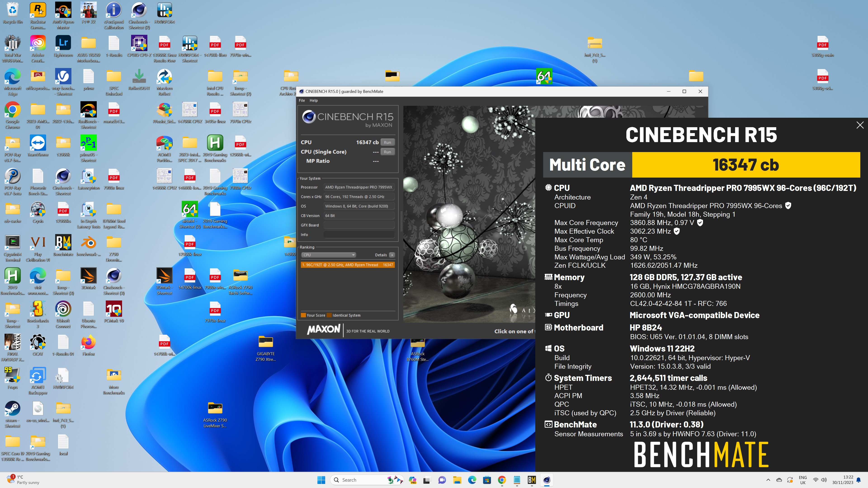Open Adobe Creative Cloud icon
868x488 pixels.
[x=38, y=49]
